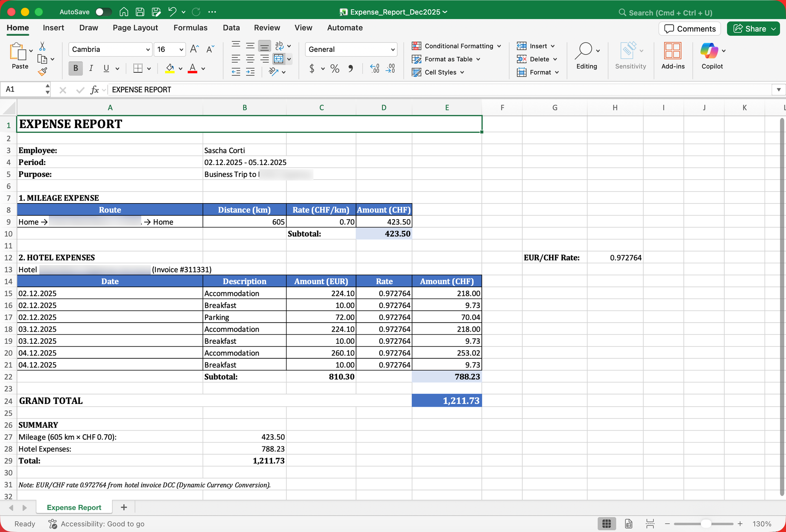The width and height of the screenshot is (786, 532).
Task: Open the Add-ins icon
Action: tap(672, 51)
